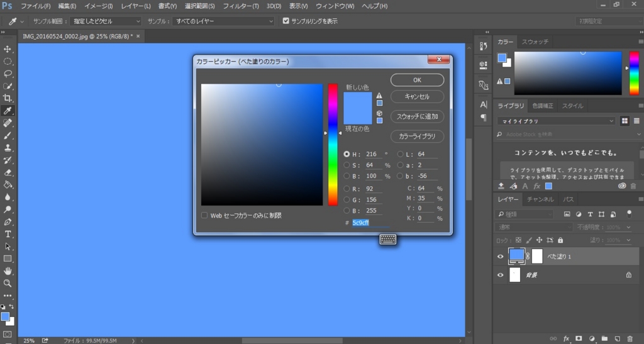Select the Dodge tool

click(x=8, y=209)
